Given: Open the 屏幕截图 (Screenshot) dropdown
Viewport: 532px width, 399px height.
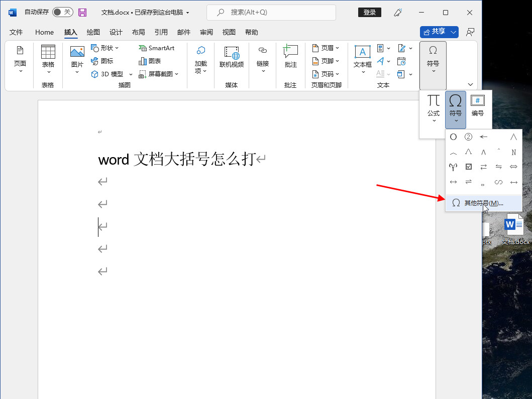Looking at the screenshot, I should (x=158, y=74).
